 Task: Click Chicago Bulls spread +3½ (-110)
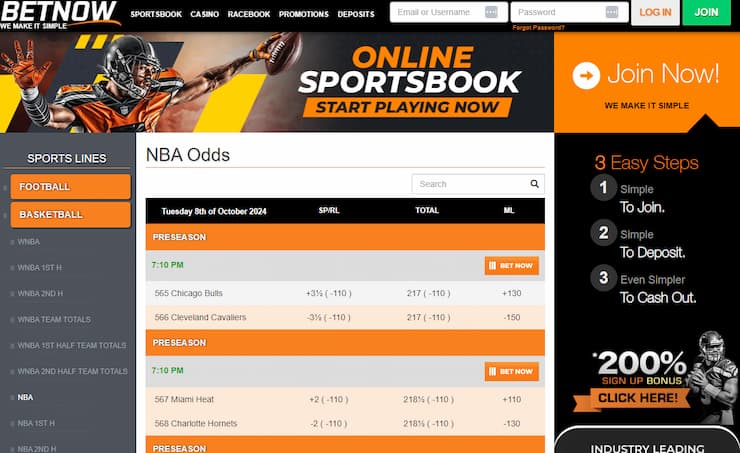pyautogui.click(x=328, y=294)
